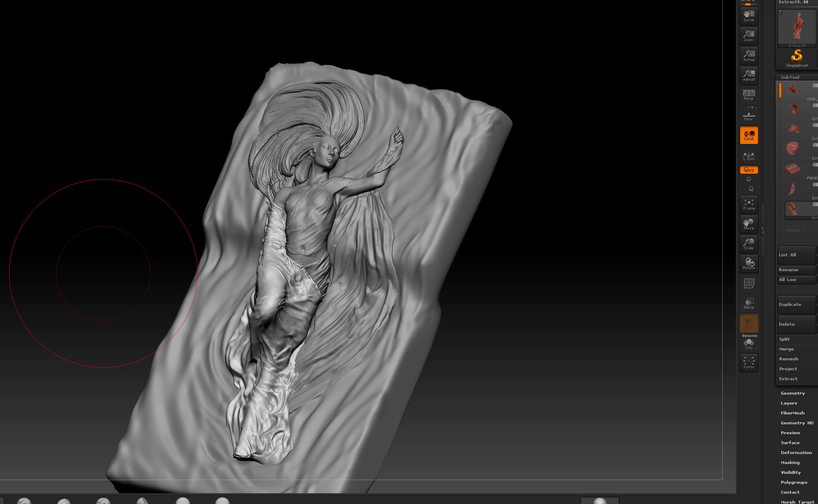Click the Frame mesh button

pos(749,204)
